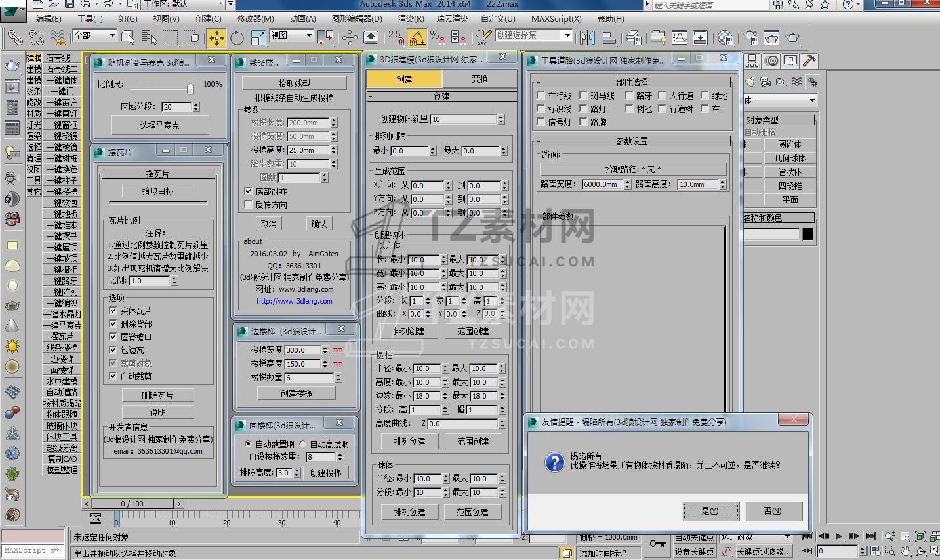
Task: Click the Angle Snap toggle icon
Action: tap(417, 37)
